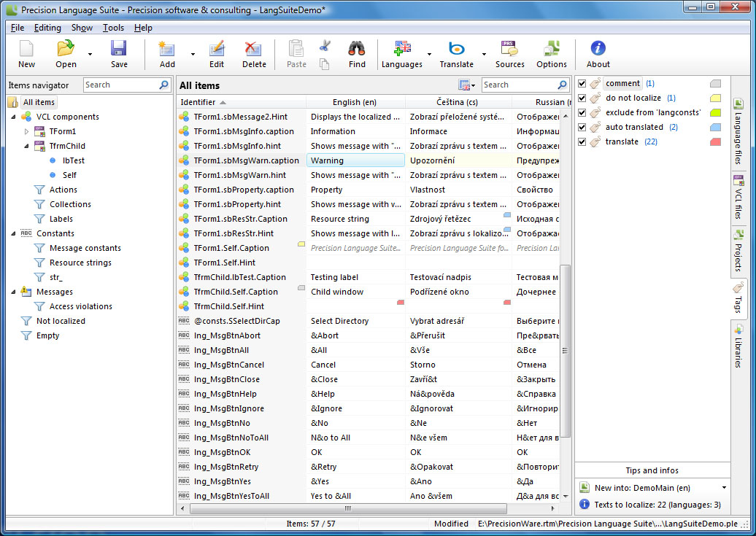Click the lng_MsgBtnCancel identifier
The height and width of the screenshot is (536, 756).
click(x=229, y=365)
